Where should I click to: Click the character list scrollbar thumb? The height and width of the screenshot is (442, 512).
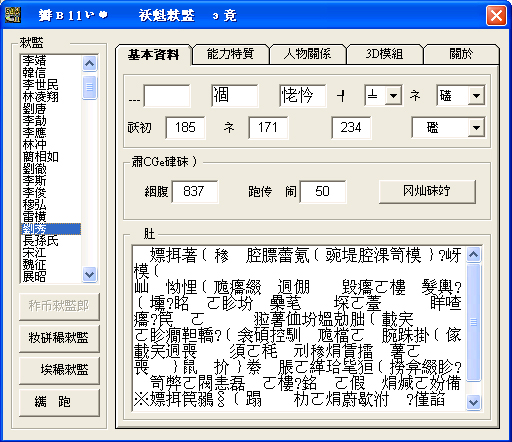(x=89, y=87)
